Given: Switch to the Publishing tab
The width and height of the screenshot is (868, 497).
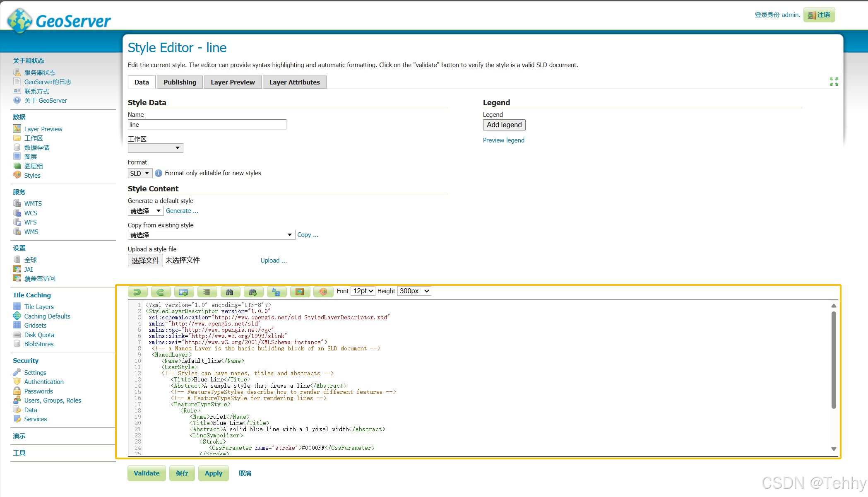Looking at the screenshot, I should pyautogui.click(x=180, y=82).
